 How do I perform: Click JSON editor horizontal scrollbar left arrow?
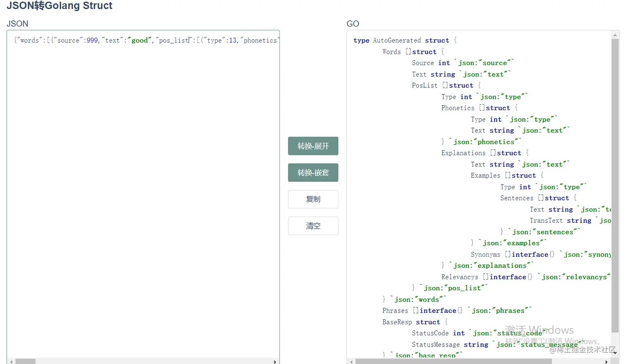tap(11, 362)
